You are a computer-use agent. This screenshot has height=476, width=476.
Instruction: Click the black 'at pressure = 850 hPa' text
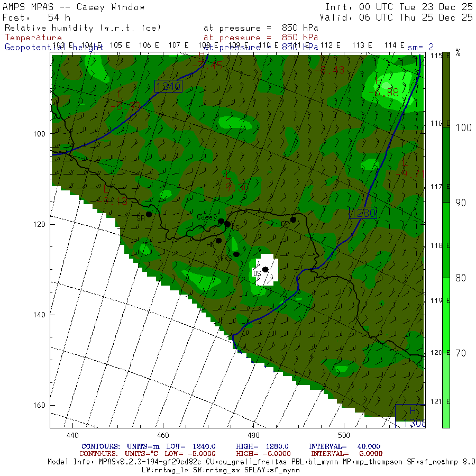click(261, 28)
